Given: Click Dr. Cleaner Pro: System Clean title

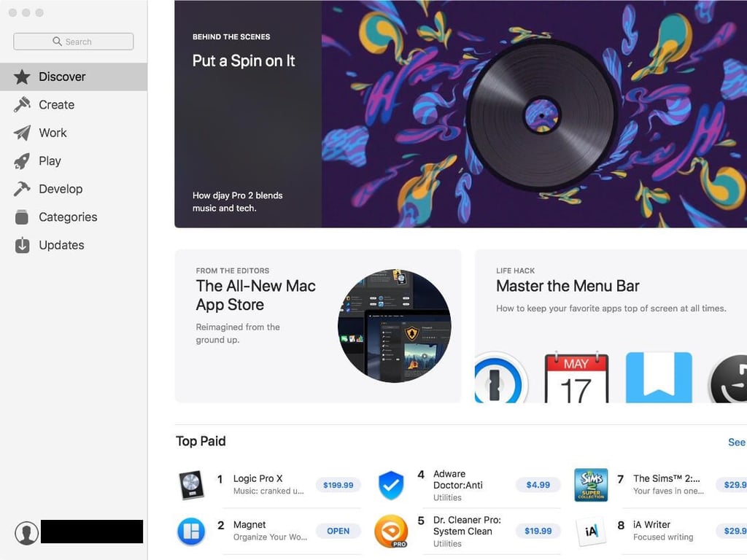Looking at the screenshot, I should pos(467,526).
